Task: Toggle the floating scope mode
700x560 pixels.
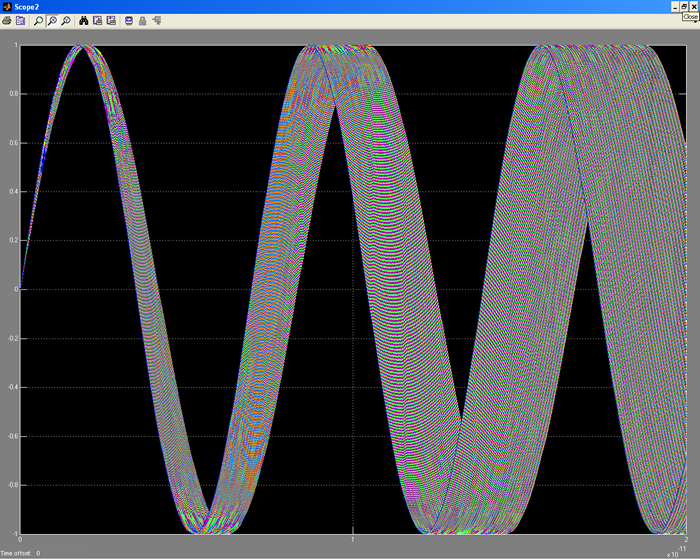Action: point(129,20)
